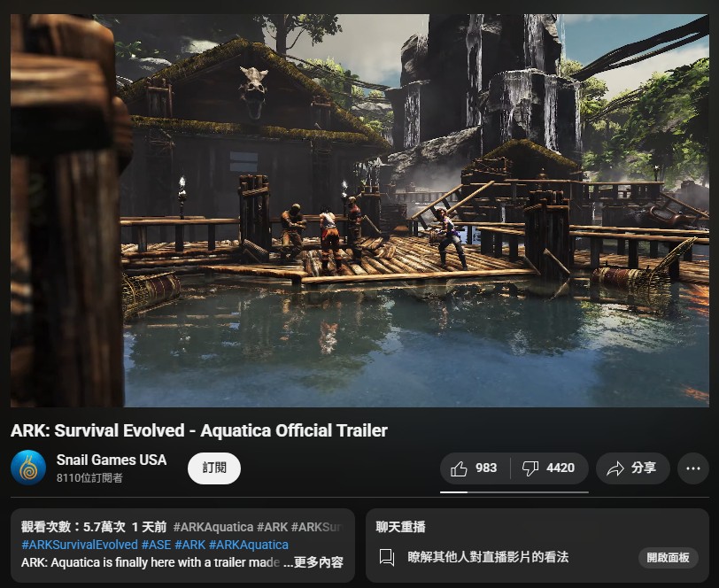719x588 pixels.
Task: Open the three-dot more actions menu
Action: tap(692, 468)
